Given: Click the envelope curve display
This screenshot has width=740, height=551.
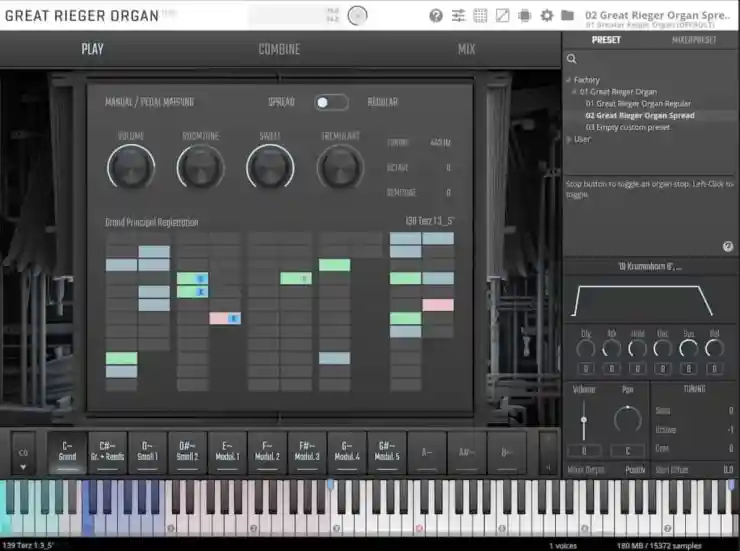Looking at the screenshot, I should [642, 301].
